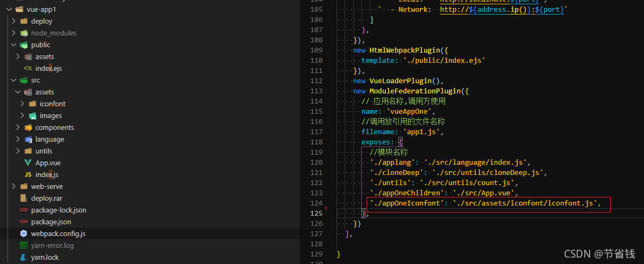Click the exposes key on line 118
The height and width of the screenshot is (264, 644).
[376, 142]
